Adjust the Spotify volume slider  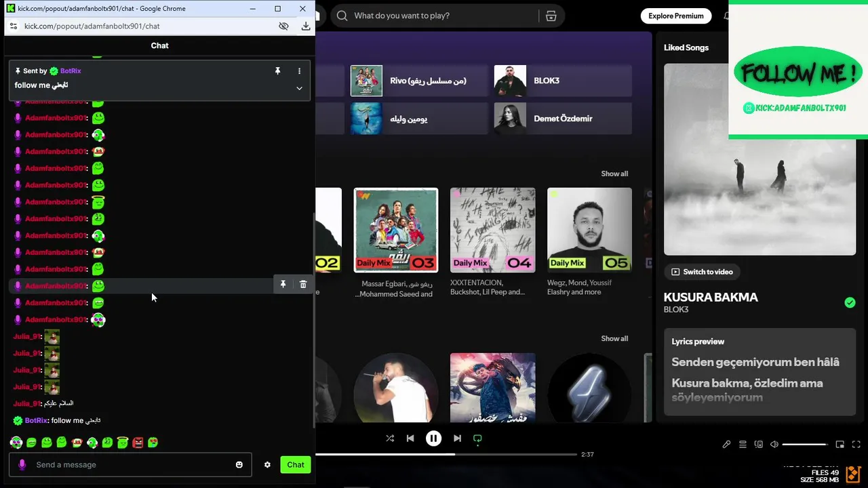pos(805,445)
